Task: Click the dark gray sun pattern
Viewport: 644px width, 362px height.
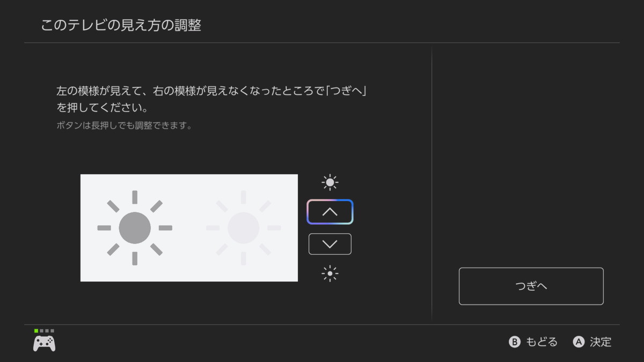Action: click(135, 228)
